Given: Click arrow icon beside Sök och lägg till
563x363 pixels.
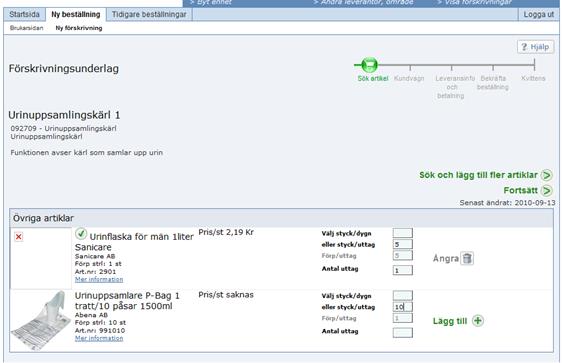Looking at the screenshot, I should (x=546, y=175).
